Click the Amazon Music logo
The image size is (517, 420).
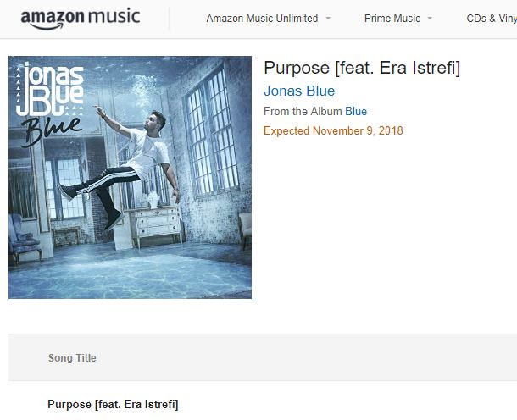(81, 19)
